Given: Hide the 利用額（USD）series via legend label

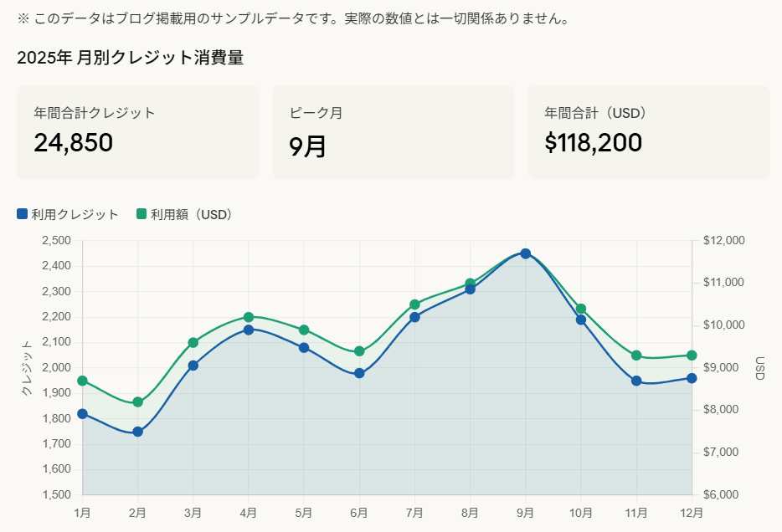Looking at the screenshot, I should click(x=192, y=214).
